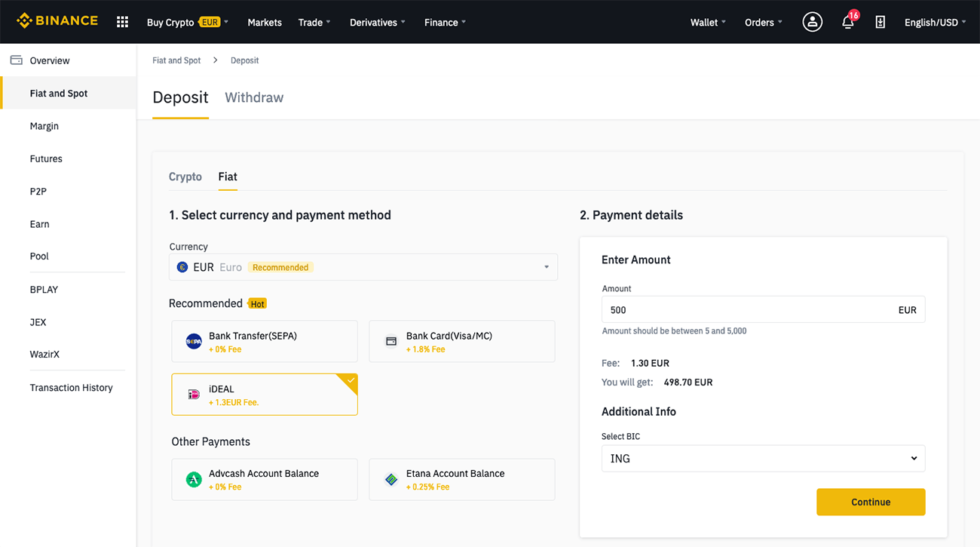Open the Select BIC dropdown showing ING
The width and height of the screenshot is (980, 547).
tap(763, 458)
